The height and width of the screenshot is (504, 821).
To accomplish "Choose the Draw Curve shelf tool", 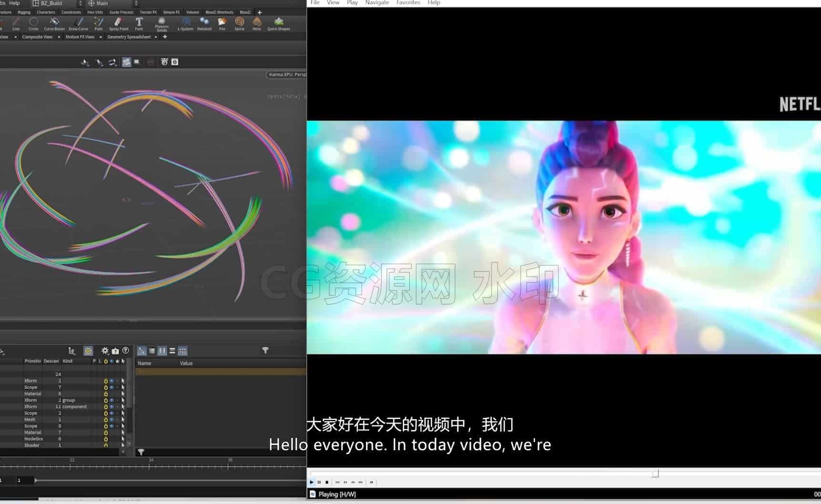I will (78, 23).
